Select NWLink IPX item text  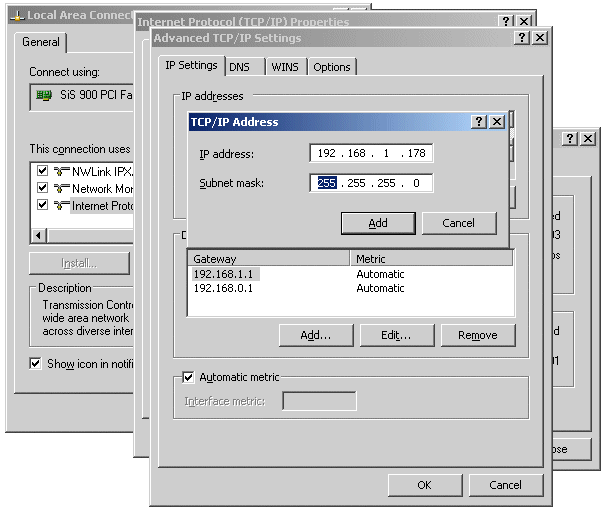[102, 171]
